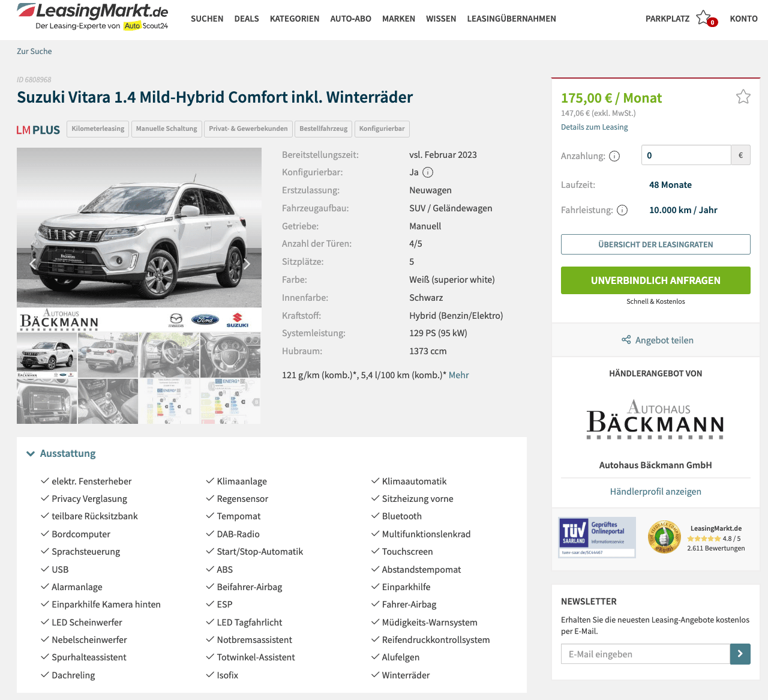
Task: Click the Mehr link after emissions values
Action: click(459, 375)
